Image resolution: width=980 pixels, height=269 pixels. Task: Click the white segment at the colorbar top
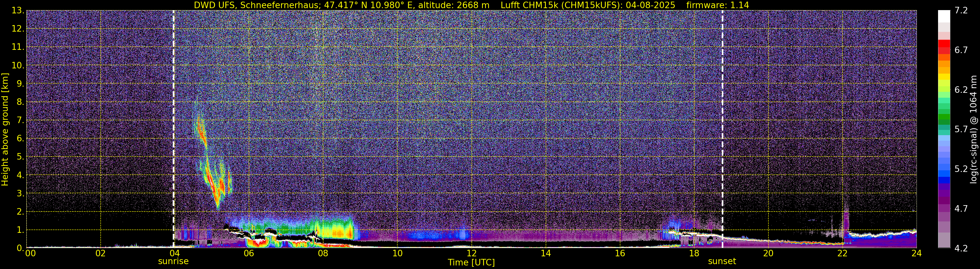click(x=944, y=16)
